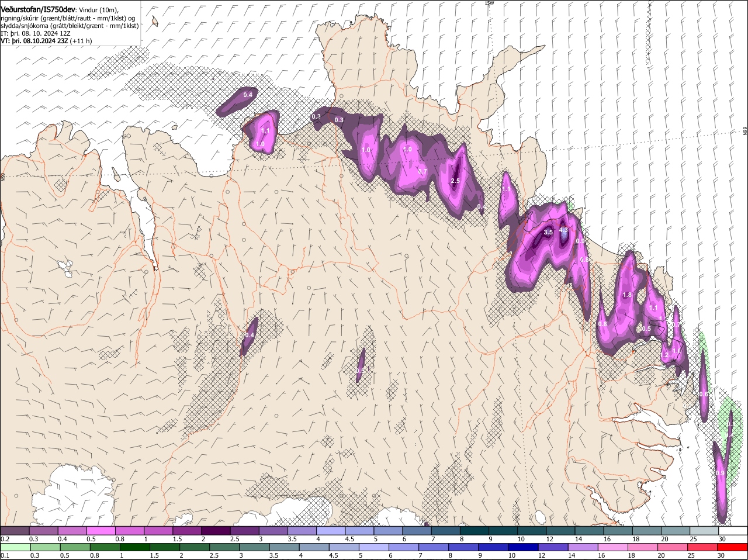748x560 pixels.
Task: Click the Veðurstofan/IS750dev title text
Action: coord(39,10)
